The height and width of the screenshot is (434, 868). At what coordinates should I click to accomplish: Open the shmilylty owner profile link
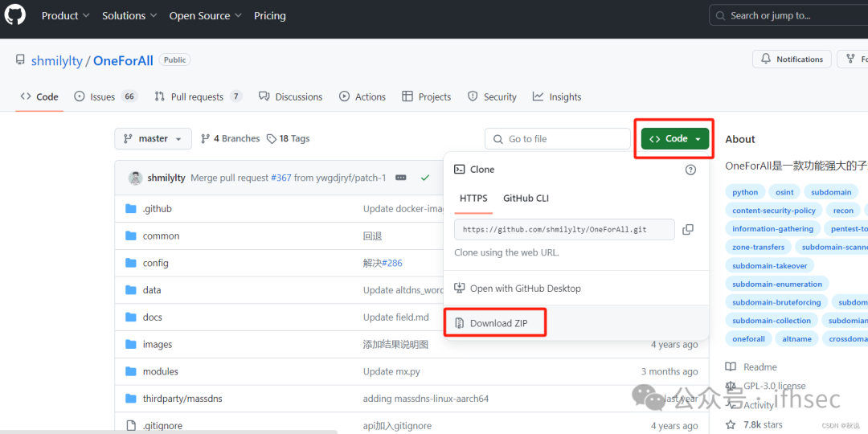click(56, 60)
